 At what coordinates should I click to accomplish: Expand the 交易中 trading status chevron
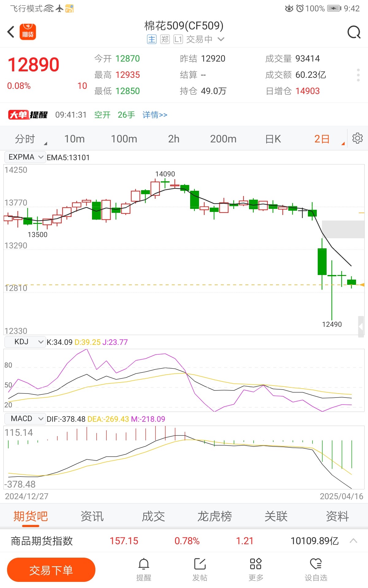pyautogui.click(x=221, y=39)
